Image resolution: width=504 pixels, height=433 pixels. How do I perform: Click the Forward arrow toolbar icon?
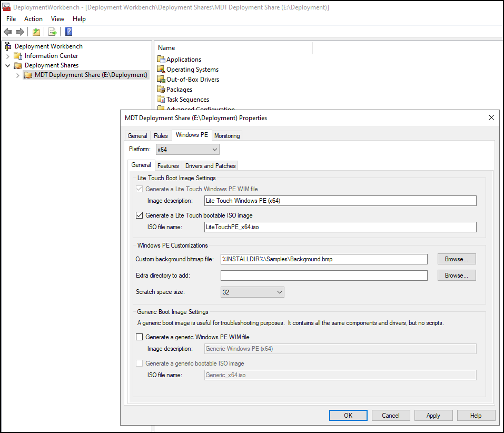pyautogui.click(x=20, y=32)
